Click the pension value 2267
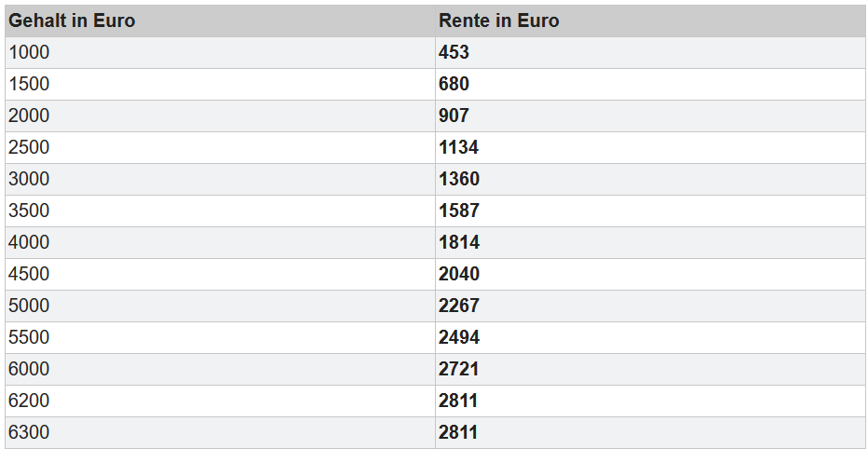This screenshot has width=868, height=449. [459, 306]
